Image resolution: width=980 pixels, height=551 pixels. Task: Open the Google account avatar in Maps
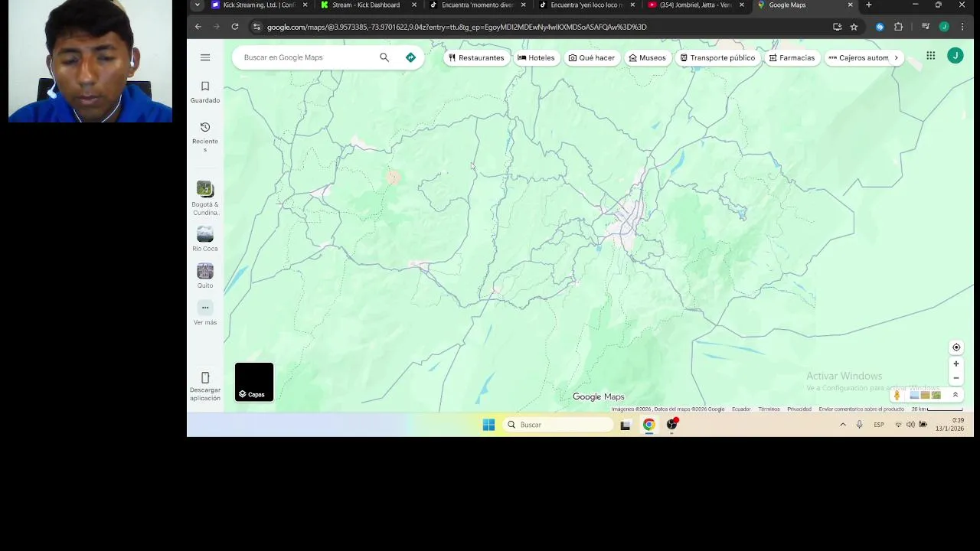[955, 56]
